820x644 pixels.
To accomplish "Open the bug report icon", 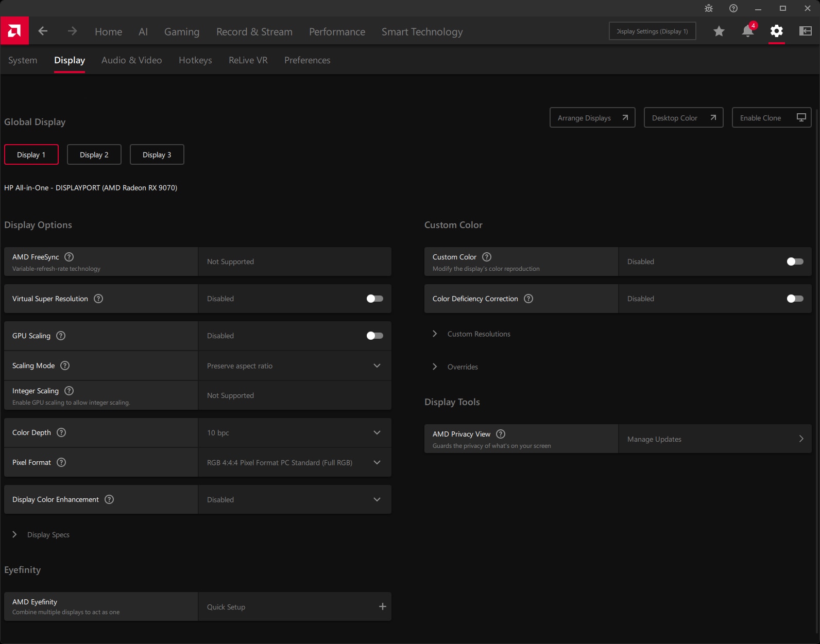I will pyautogui.click(x=709, y=8).
